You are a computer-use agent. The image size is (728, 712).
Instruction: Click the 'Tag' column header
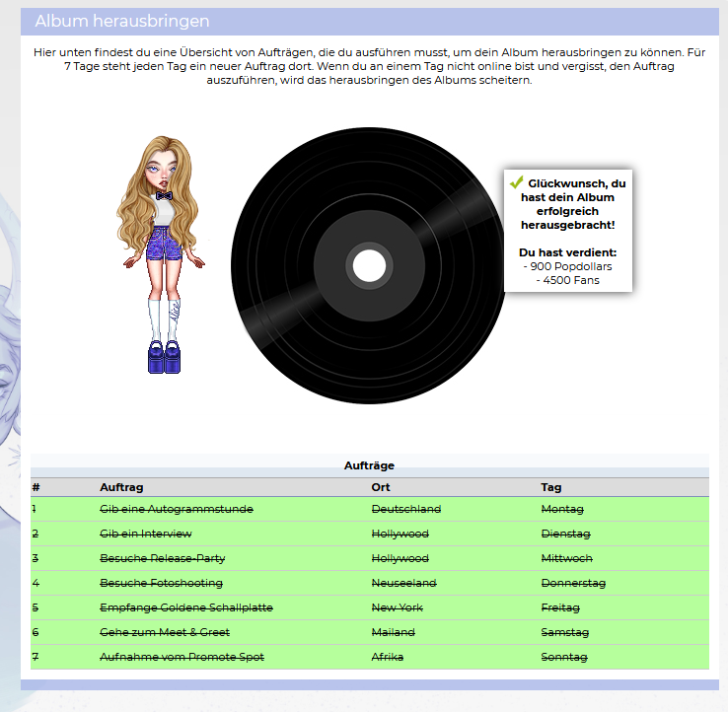pyautogui.click(x=551, y=487)
